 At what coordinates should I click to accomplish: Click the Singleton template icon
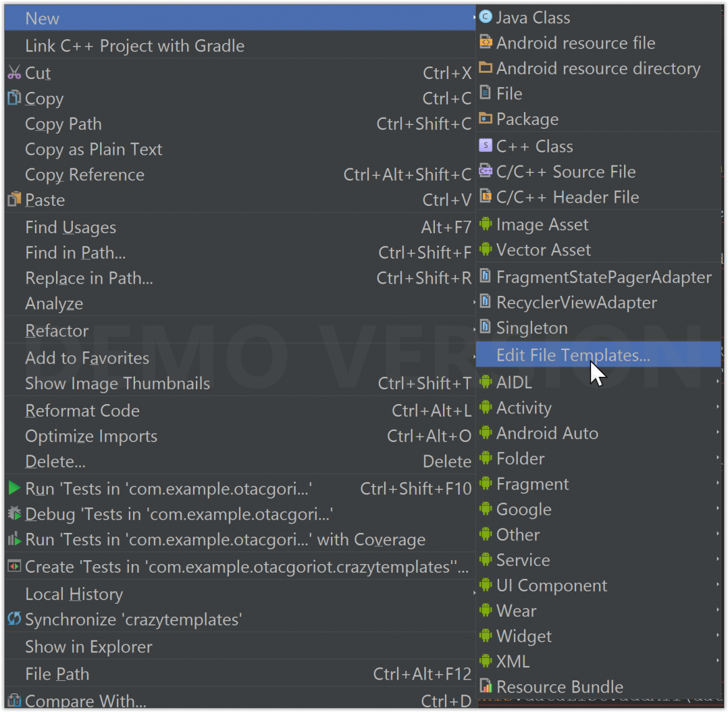click(x=485, y=326)
